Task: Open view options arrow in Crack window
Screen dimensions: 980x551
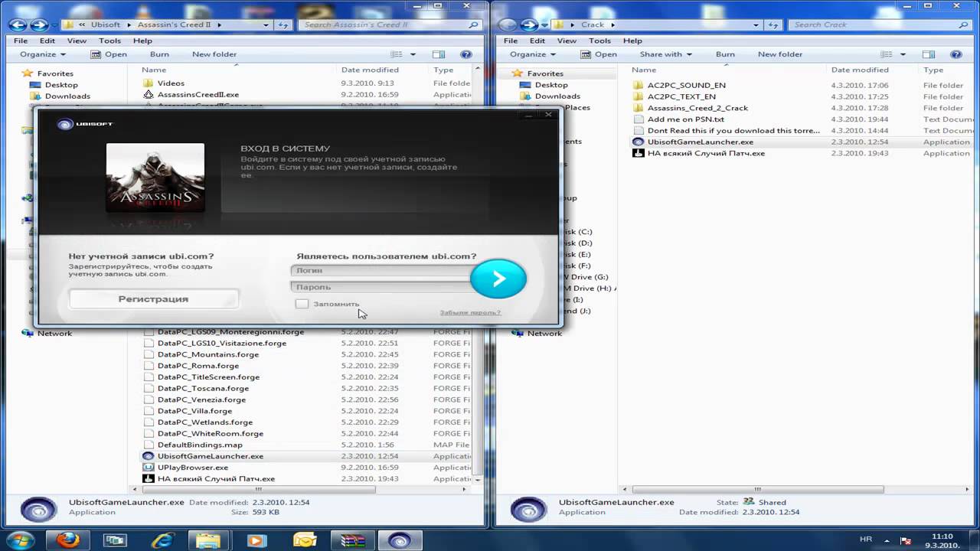Action: (x=903, y=54)
